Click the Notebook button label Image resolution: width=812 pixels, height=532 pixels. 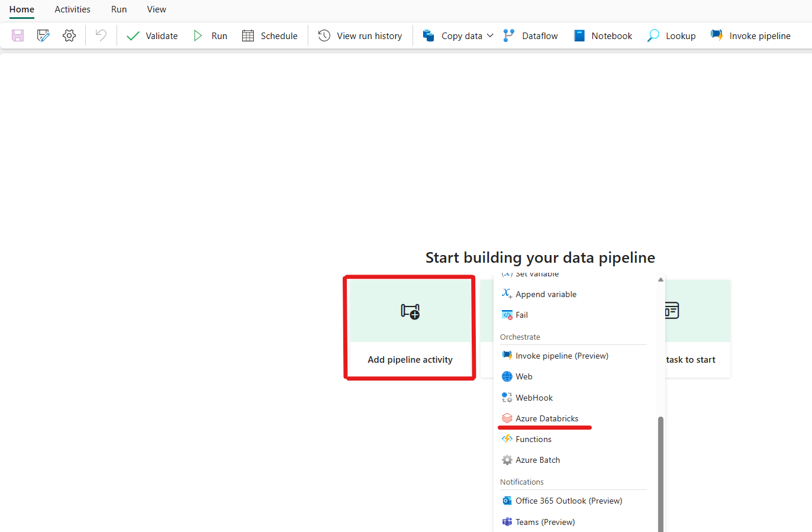pos(612,36)
